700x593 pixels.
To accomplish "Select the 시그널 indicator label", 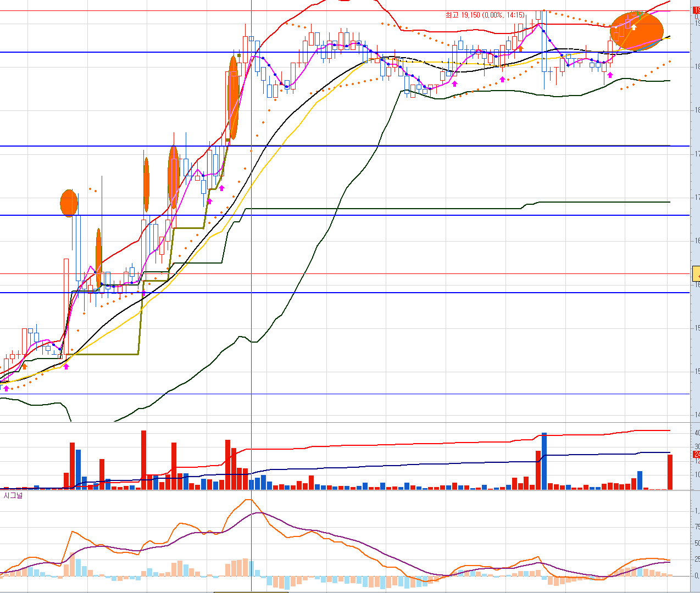I will pyautogui.click(x=13, y=496).
